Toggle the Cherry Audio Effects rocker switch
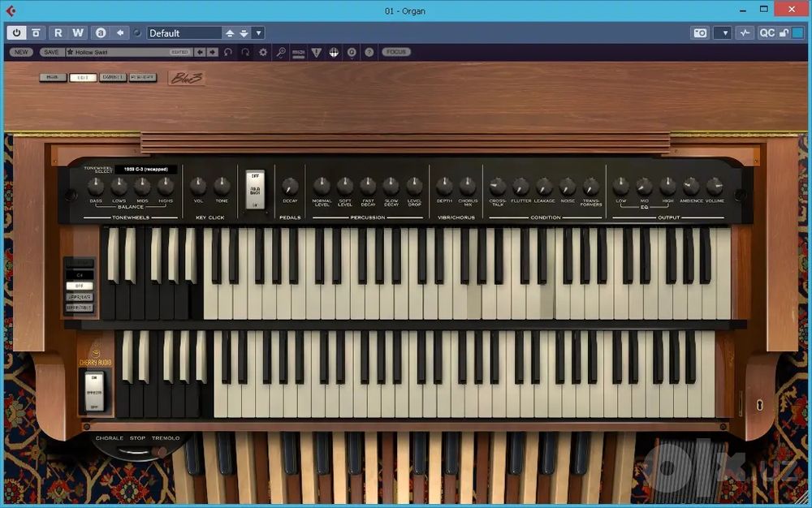Screen dimensions: 812x508 93,392
